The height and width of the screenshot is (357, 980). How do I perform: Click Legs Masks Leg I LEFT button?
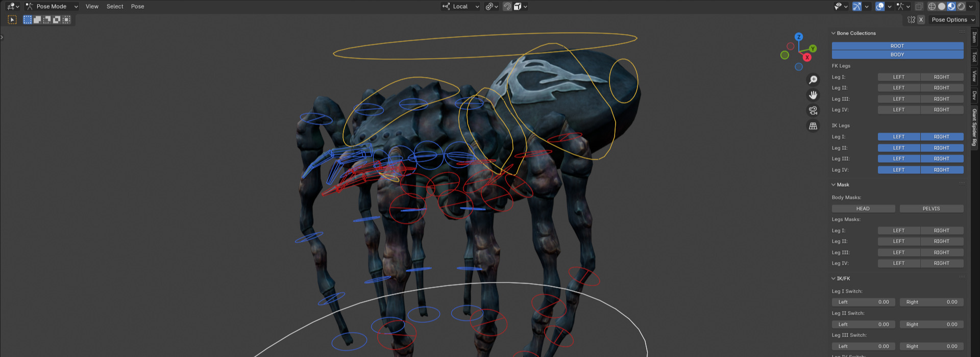point(899,231)
